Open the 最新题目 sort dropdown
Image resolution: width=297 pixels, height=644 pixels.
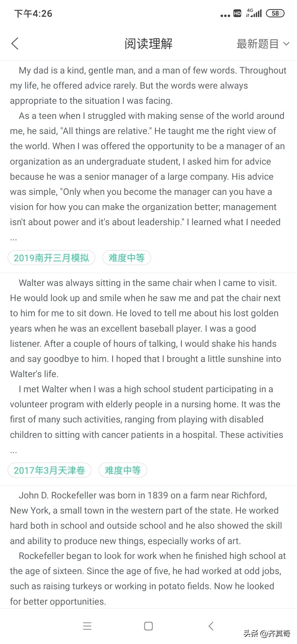(258, 44)
